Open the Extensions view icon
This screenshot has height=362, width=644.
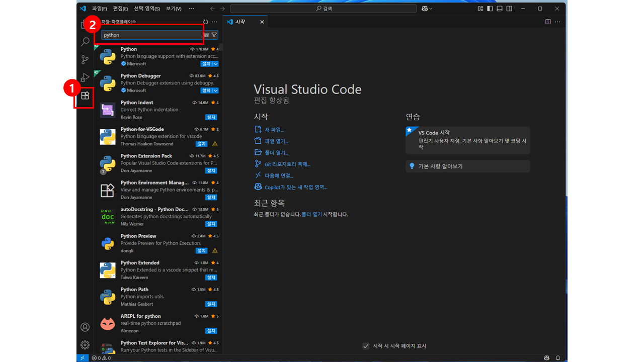click(x=85, y=96)
